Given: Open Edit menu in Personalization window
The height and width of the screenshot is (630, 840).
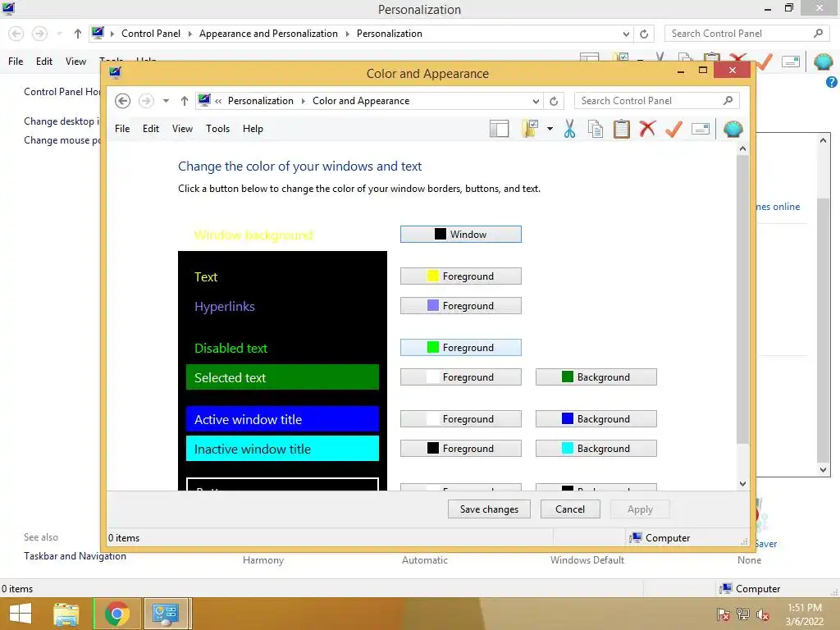Looking at the screenshot, I should pyautogui.click(x=44, y=61).
